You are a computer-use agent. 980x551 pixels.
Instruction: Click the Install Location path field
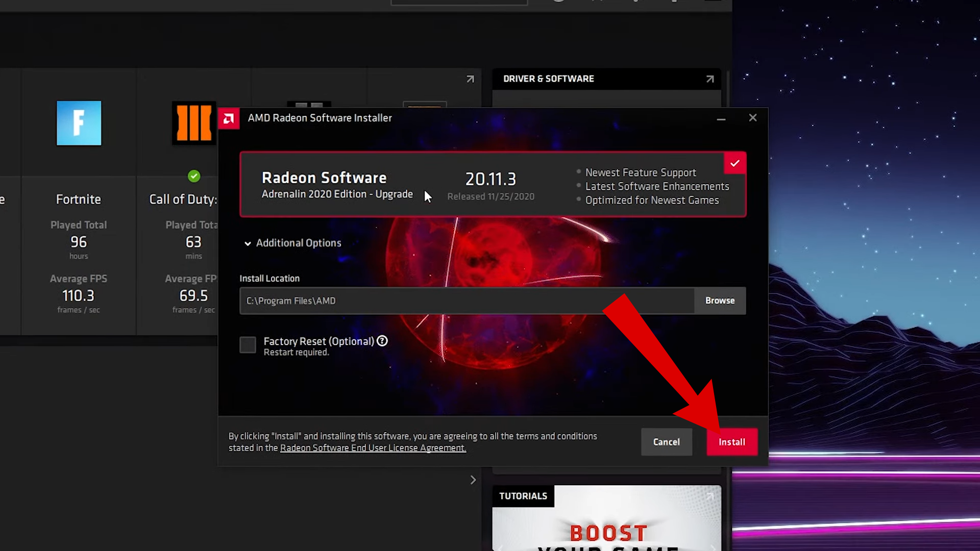(x=467, y=300)
